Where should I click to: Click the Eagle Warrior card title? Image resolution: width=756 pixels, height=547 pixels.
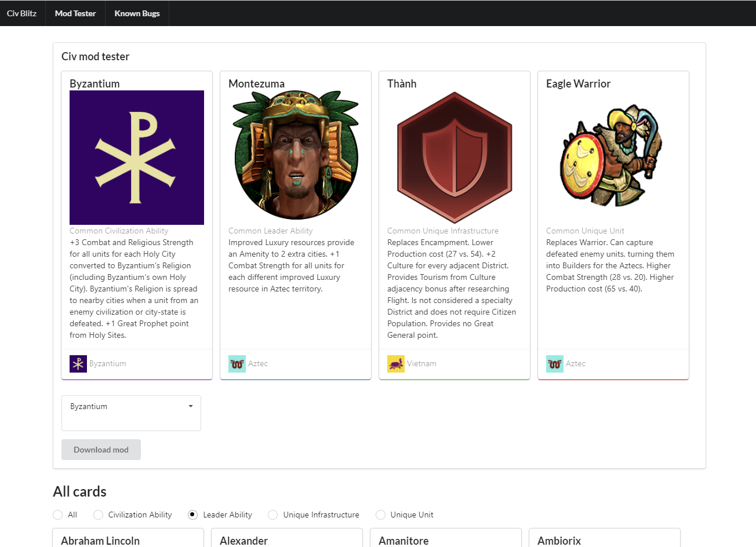click(578, 83)
